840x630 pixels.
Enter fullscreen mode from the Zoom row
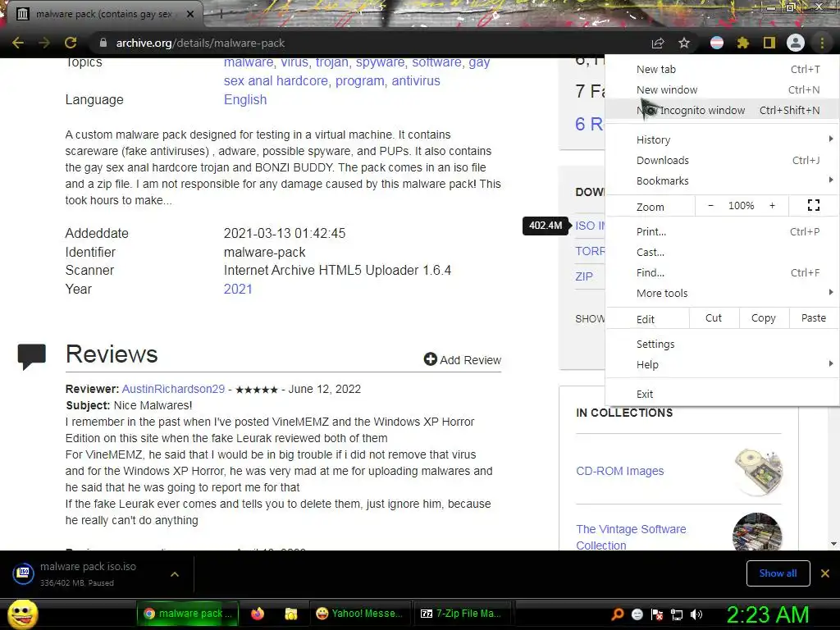[x=814, y=206]
